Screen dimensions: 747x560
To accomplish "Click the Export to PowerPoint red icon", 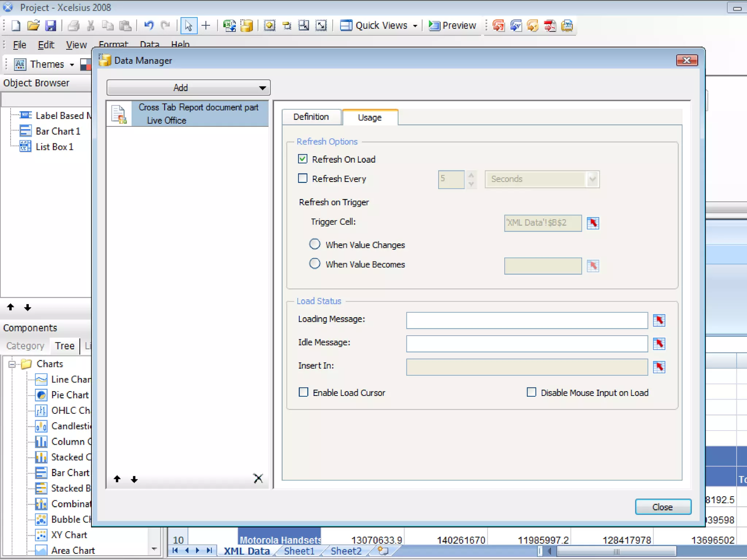I will pos(498,26).
